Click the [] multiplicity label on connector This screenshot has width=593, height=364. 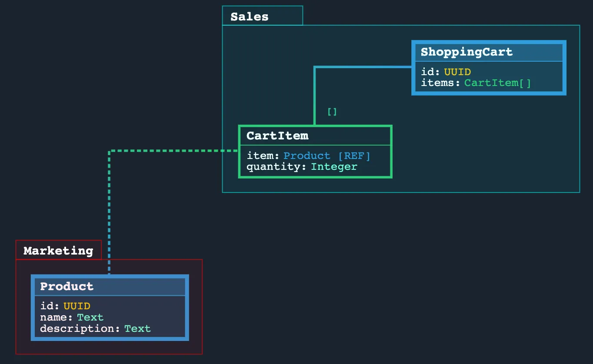click(x=332, y=112)
